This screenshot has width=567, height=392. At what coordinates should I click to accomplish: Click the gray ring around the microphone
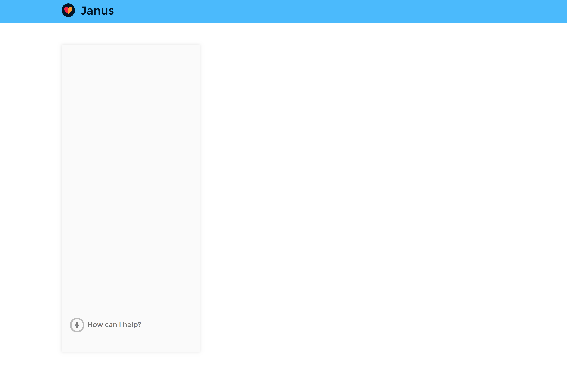point(71,325)
